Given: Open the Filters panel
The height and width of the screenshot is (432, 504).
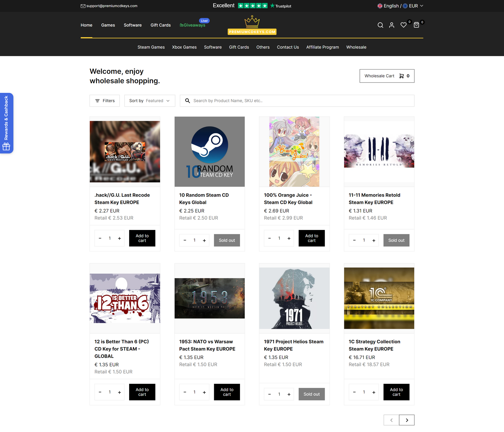Looking at the screenshot, I should click(x=105, y=101).
